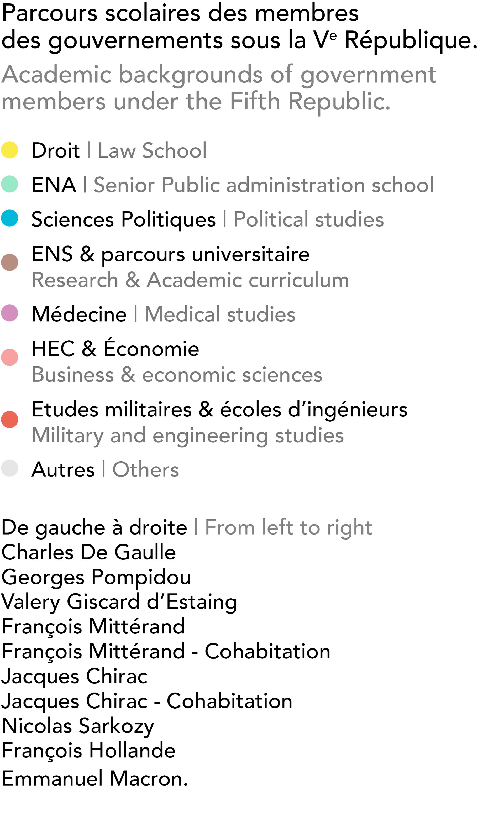Click the 'Medical studies' label

(x=220, y=314)
